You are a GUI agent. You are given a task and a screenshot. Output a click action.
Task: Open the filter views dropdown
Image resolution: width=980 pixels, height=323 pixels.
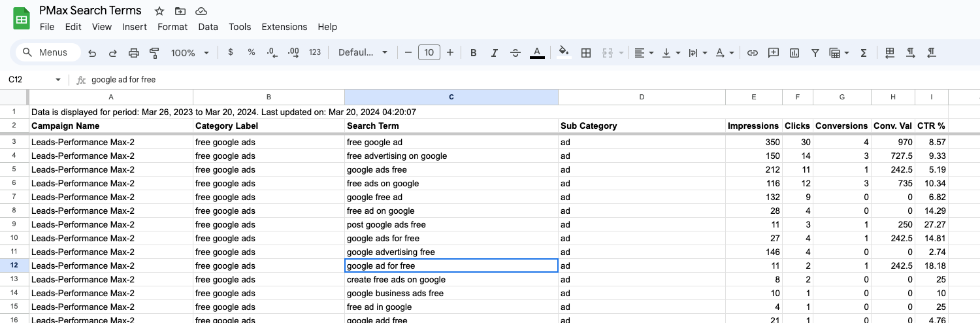pos(839,53)
